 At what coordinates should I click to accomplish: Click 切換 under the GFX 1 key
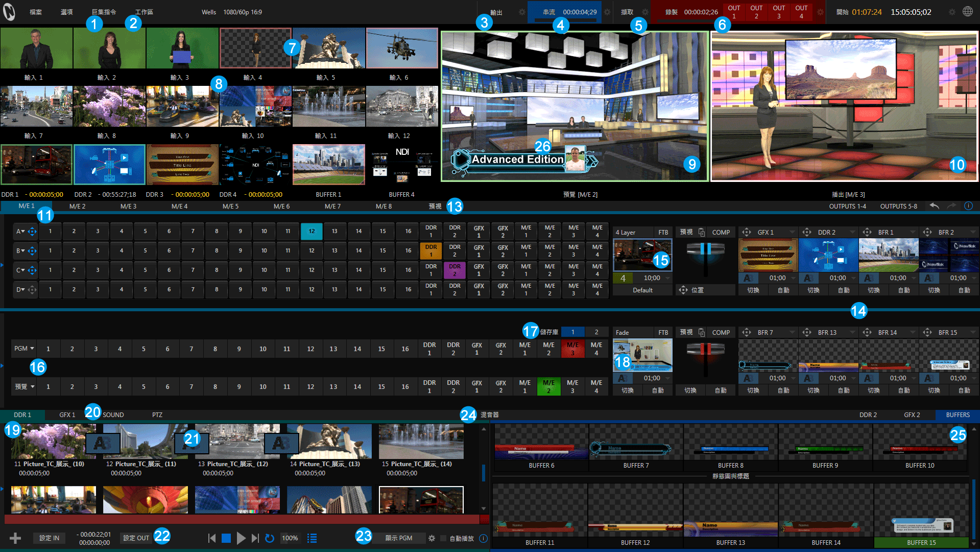pyautogui.click(x=753, y=290)
